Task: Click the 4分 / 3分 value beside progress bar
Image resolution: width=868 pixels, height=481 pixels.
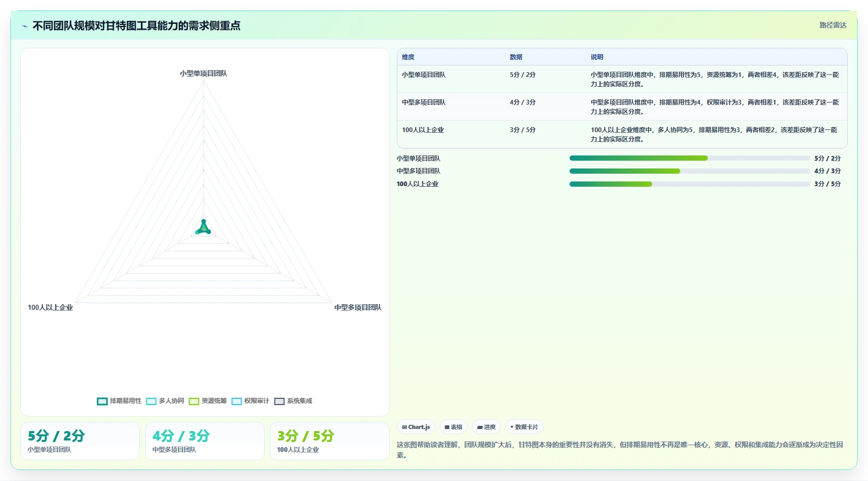Action: 827,171
